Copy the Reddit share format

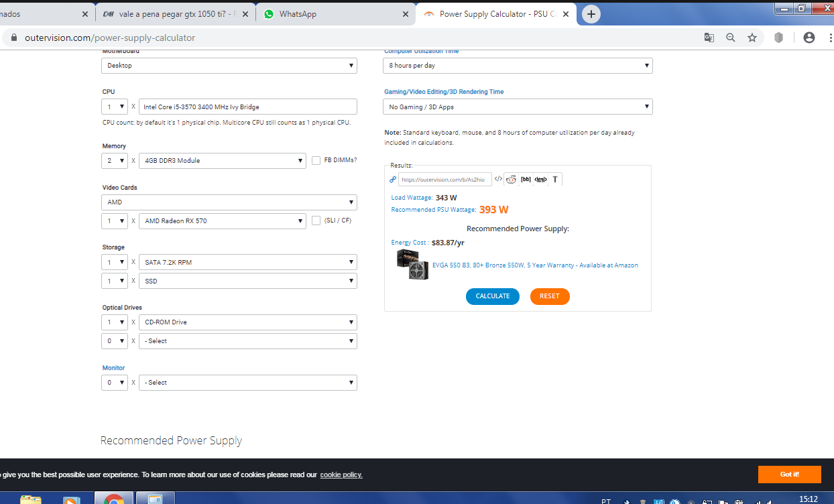(x=511, y=179)
